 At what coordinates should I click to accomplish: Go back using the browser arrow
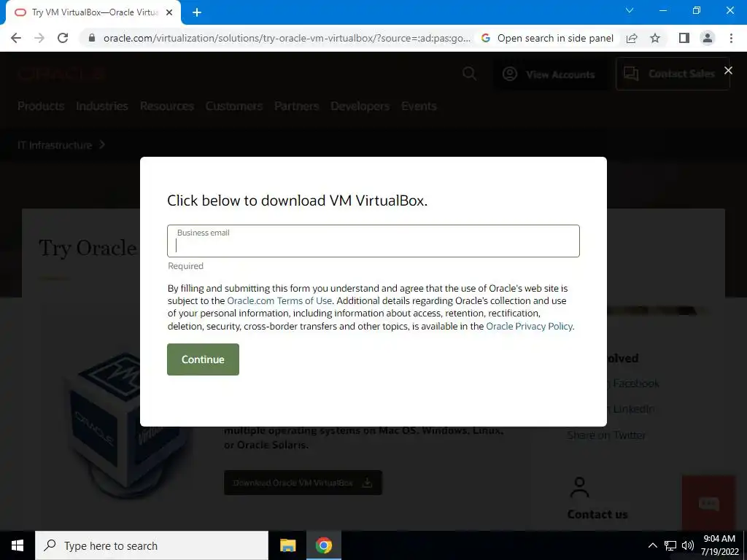[x=16, y=38]
